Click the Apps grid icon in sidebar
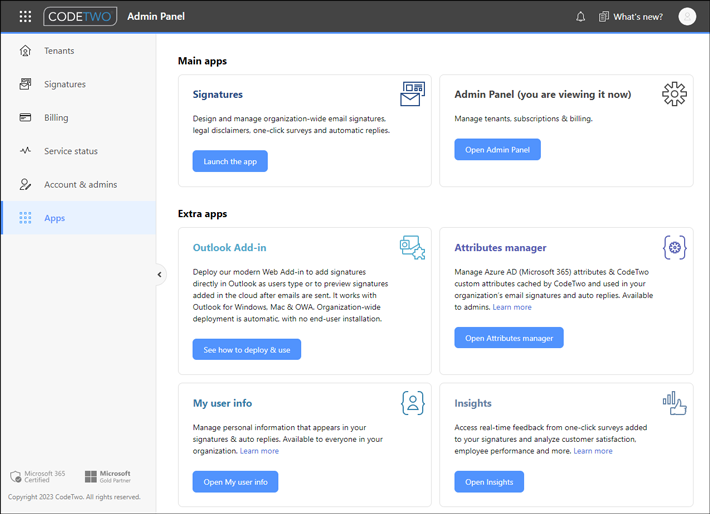The height and width of the screenshot is (514, 710). [25, 218]
